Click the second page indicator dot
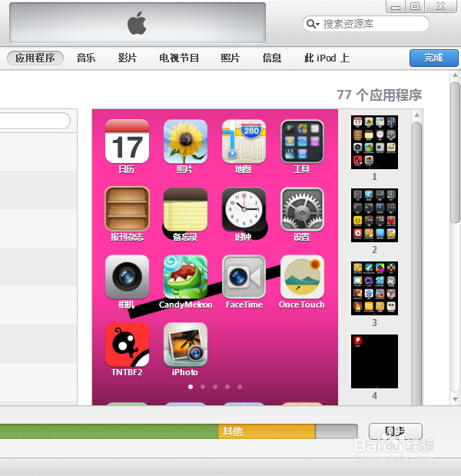461x476 pixels. [203, 387]
